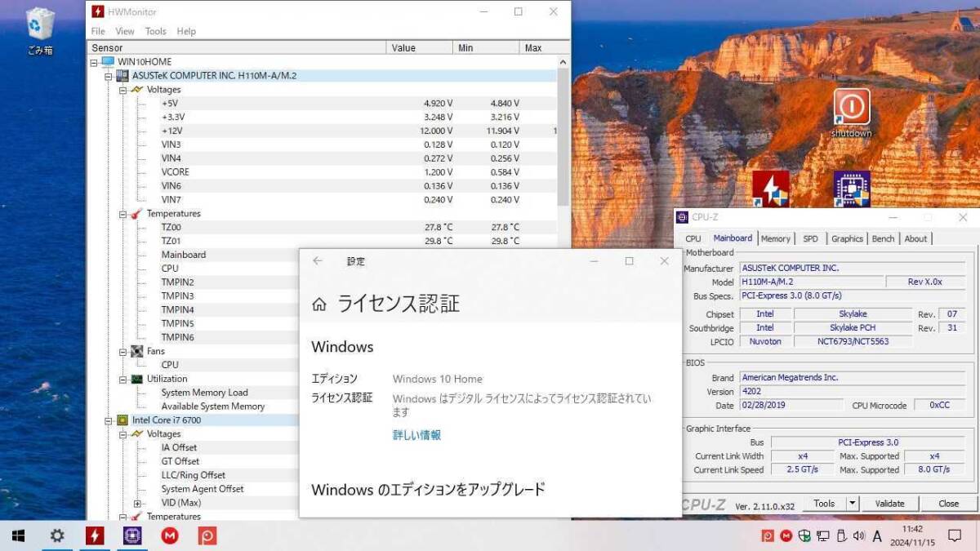Click the CPU-Z title bar app icon
This screenshot has height=551, width=980.
[x=682, y=217]
